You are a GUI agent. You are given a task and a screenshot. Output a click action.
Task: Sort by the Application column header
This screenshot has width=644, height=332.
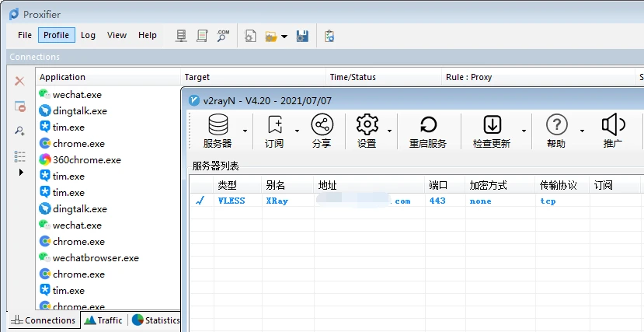(108, 77)
